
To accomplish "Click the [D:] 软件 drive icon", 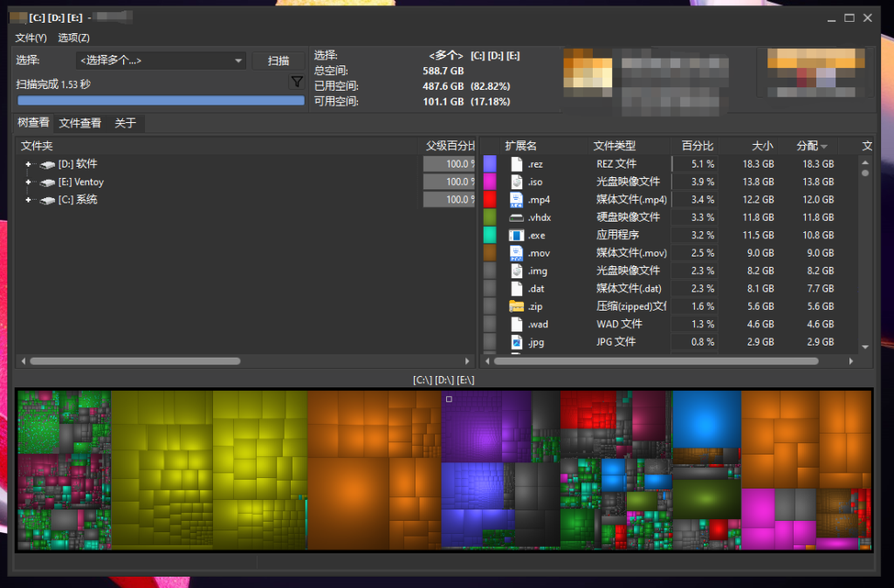I will point(48,165).
